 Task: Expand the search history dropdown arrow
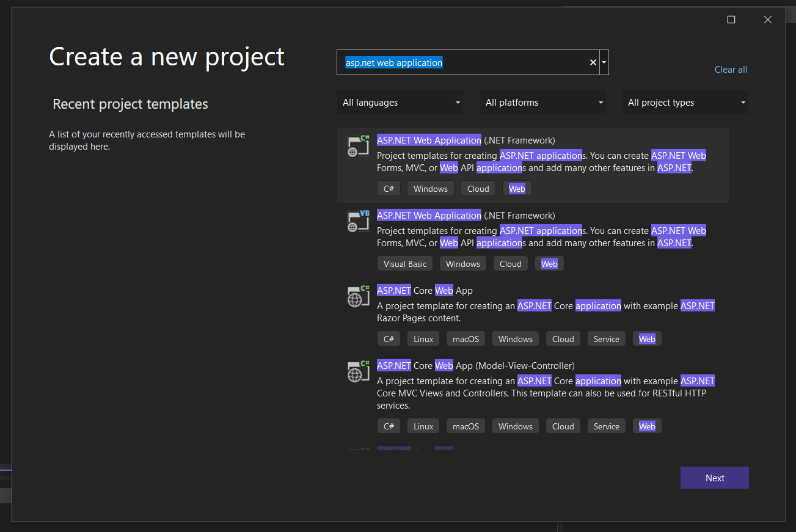tap(604, 62)
